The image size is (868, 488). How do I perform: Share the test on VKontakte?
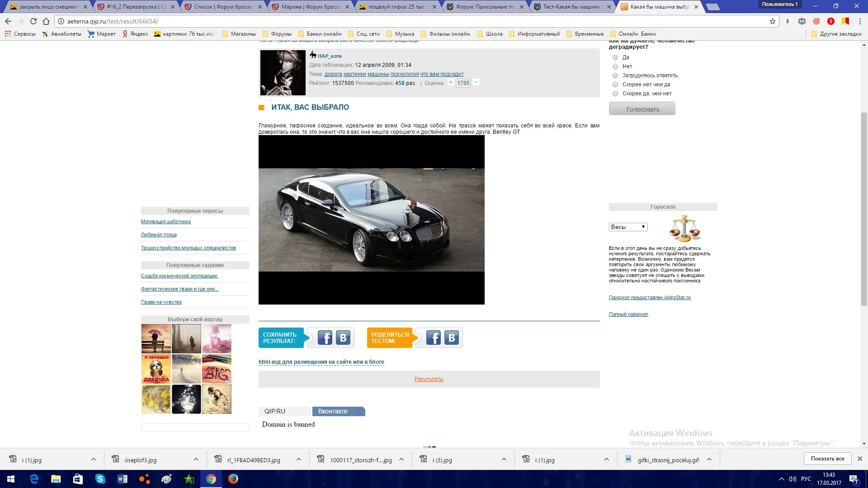(451, 338)
